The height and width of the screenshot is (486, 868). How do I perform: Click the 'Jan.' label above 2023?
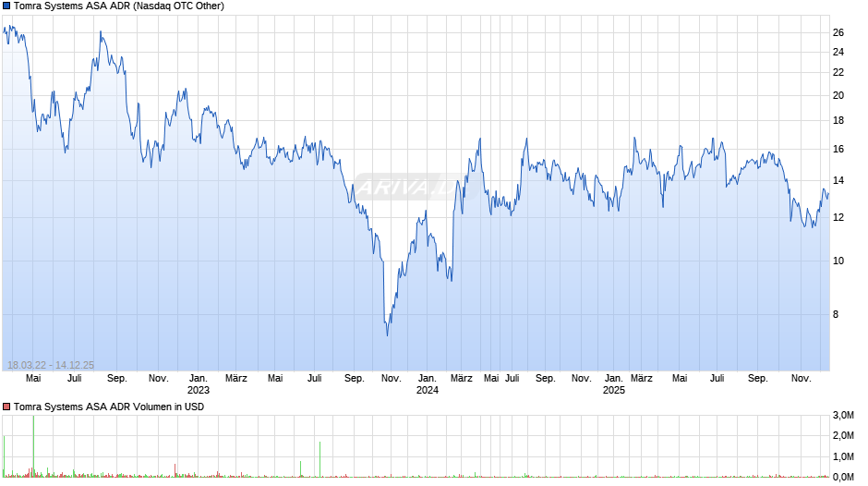[199, 378]
